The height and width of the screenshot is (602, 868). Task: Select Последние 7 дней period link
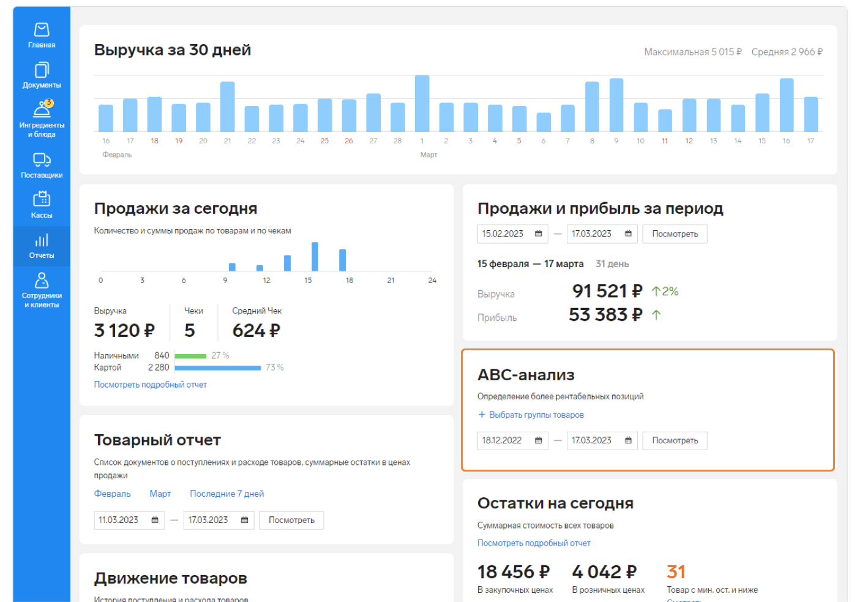pos(227,494)
